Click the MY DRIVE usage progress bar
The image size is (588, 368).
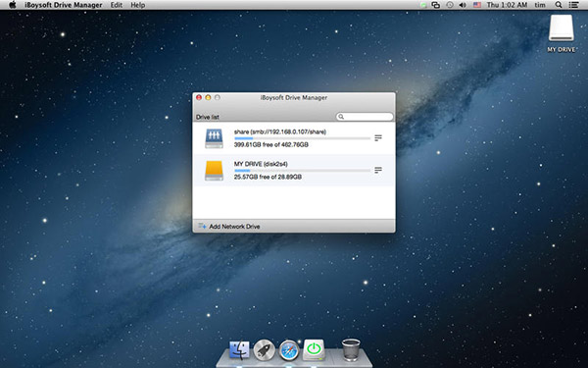click(302, 171)
